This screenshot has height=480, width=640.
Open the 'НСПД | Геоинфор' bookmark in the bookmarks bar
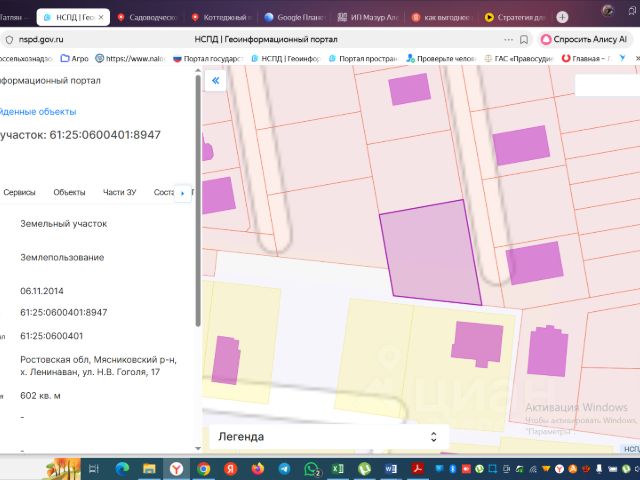286,58
